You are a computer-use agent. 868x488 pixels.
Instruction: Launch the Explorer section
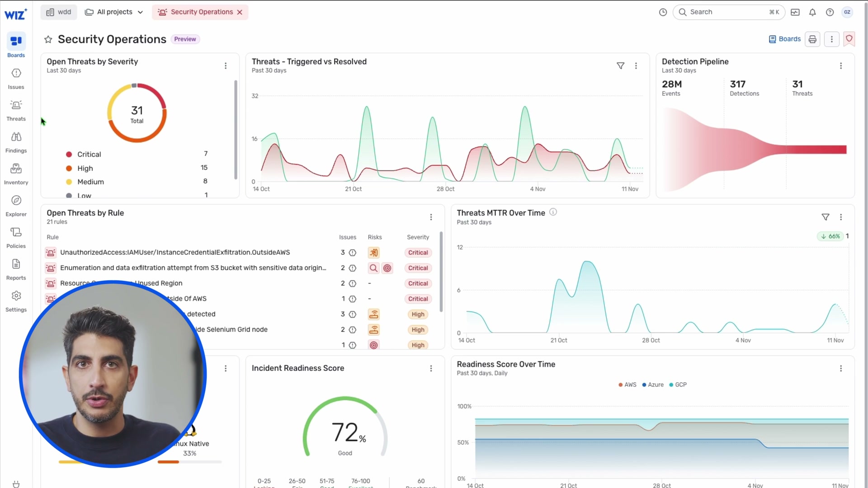click(16, 206)
